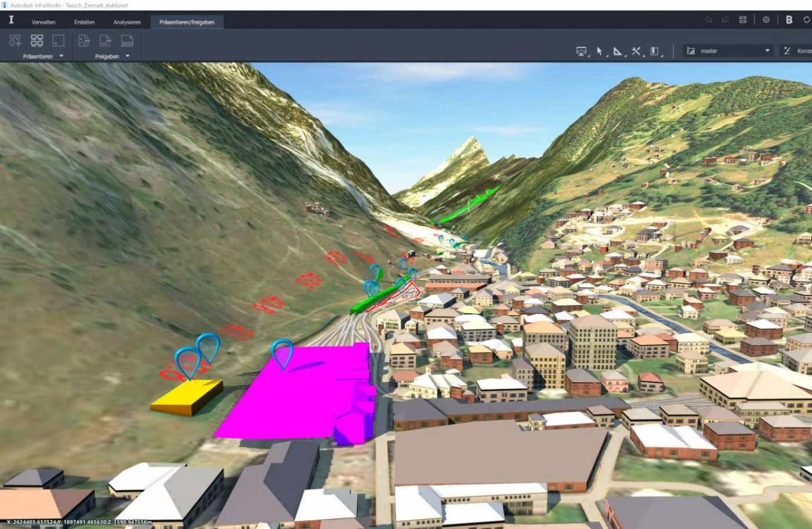Click the document export icon in Freigeben
Image resolution: width=812 pixels, height=529 pixels.
106,41
